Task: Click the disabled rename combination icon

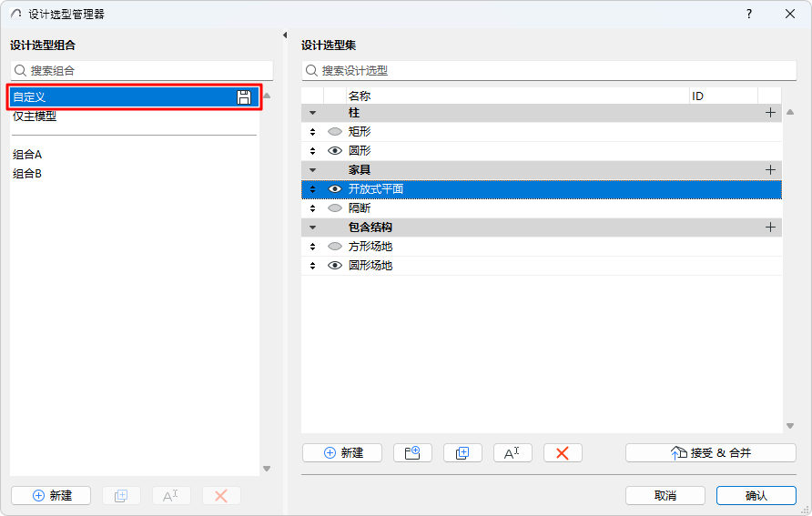Action: (x=171, y=496)
